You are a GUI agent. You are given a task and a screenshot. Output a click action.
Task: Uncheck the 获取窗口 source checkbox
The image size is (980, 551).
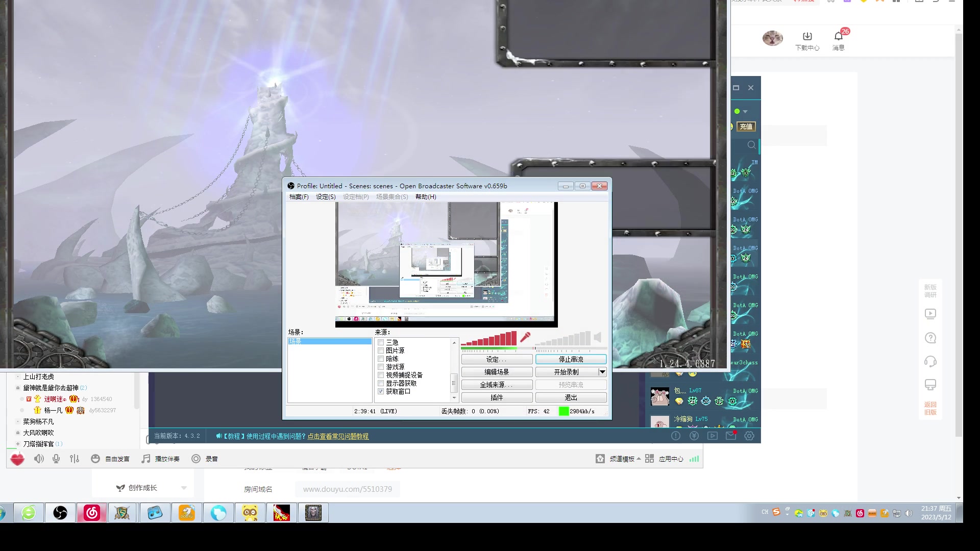tap(381, 391)
